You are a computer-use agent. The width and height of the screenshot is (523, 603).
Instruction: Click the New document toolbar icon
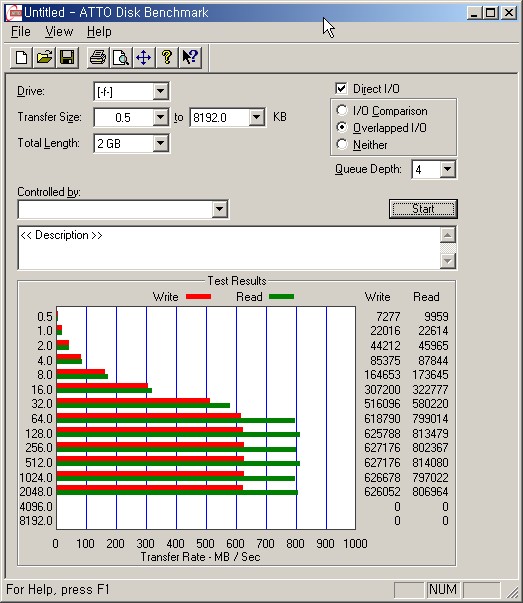21,58
